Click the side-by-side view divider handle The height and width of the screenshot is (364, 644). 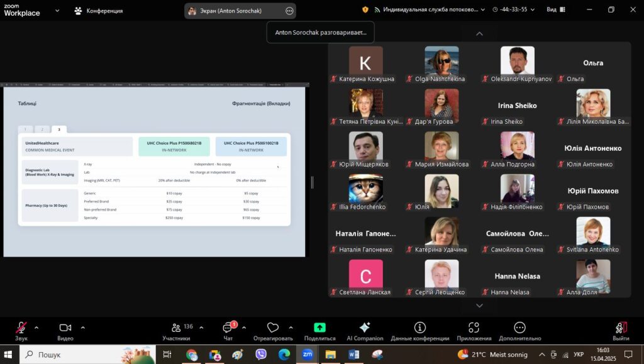tap(312, 182)
